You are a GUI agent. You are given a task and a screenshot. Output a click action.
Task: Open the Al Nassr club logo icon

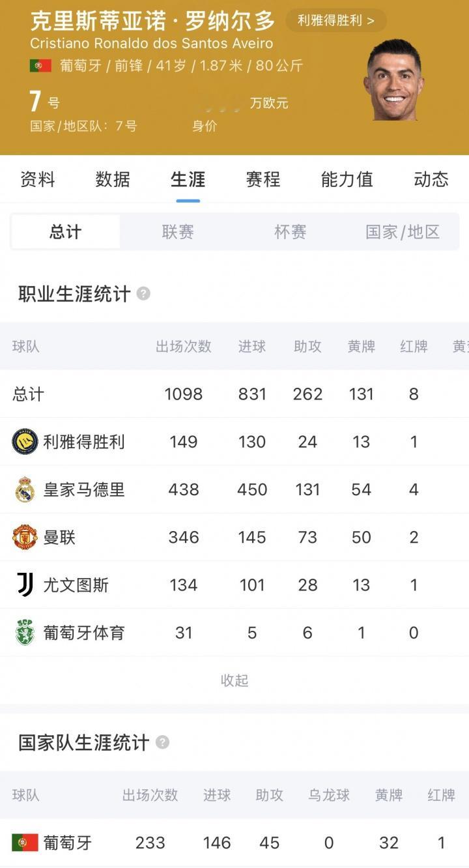coord(25,442)
